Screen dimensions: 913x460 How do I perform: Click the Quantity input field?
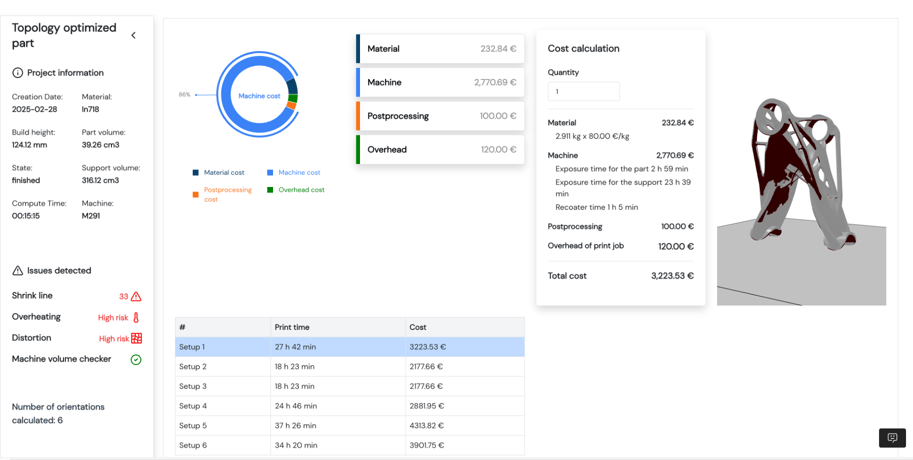click(584, 92)
